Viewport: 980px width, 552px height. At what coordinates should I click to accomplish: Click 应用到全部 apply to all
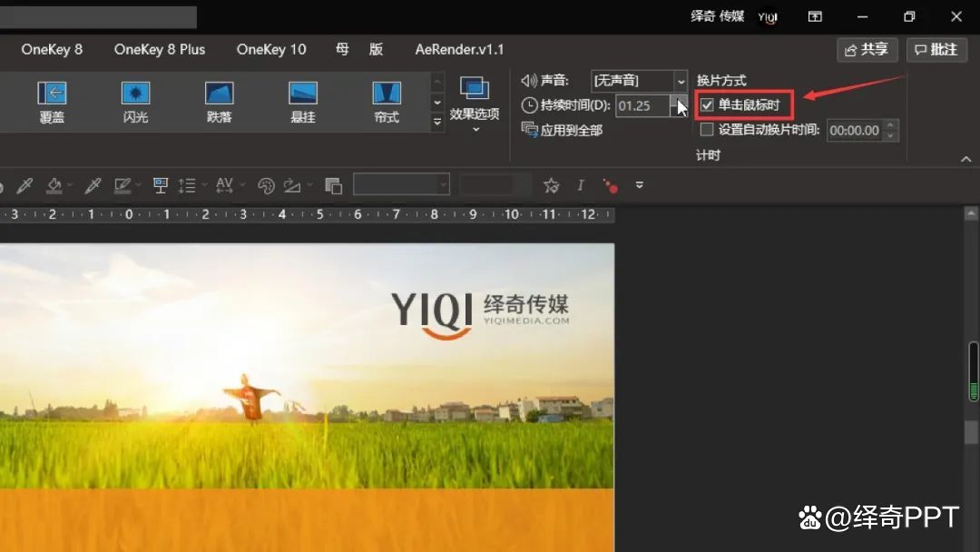coord(563,130)
